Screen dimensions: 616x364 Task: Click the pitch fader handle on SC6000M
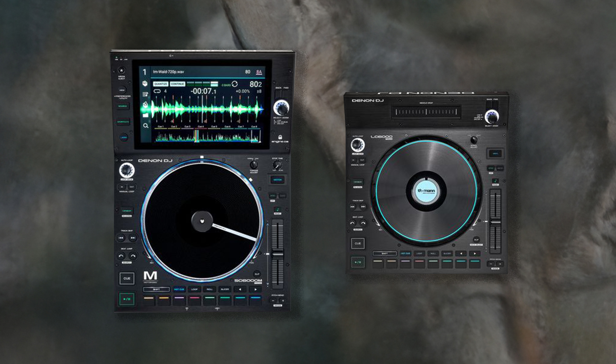[277, 254]
